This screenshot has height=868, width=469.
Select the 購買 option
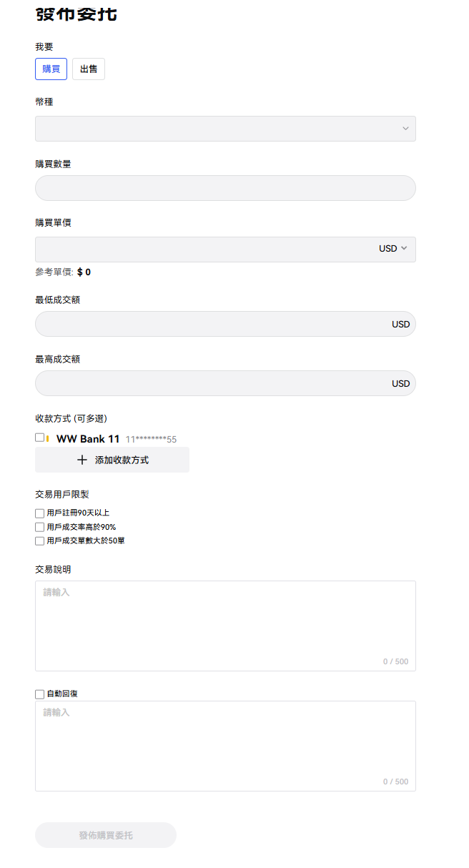[x=51, y=69]
